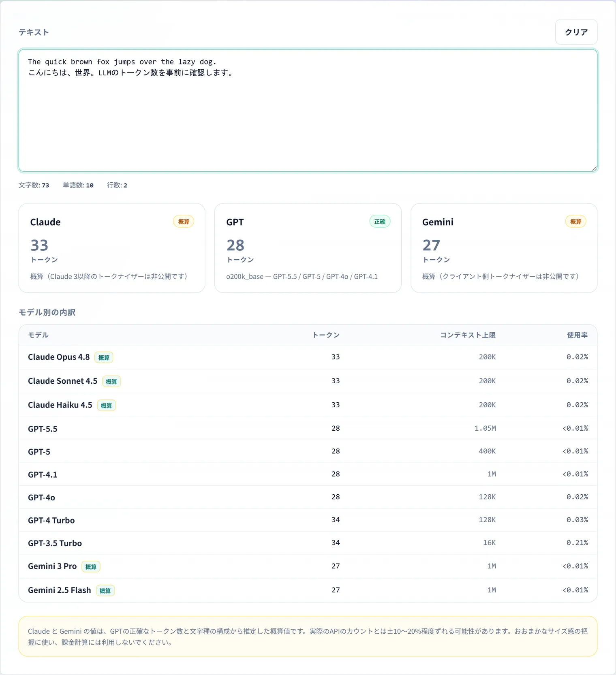This screenshot has width=616, height=675.
Task: Click the 0.03% usage for GPT-4 Turbo
Action: [x=577, y=520]
